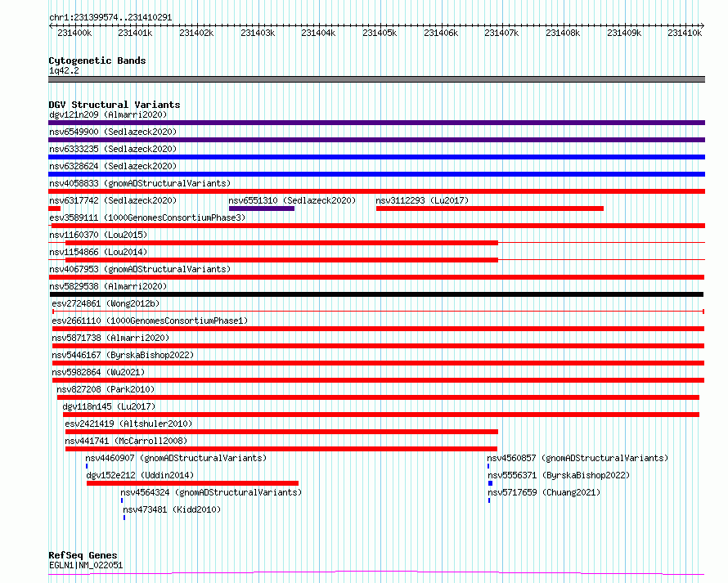The image size is (728, 583).
Task: Select the nsv6551310 purple variant bar
Action: 262,209
